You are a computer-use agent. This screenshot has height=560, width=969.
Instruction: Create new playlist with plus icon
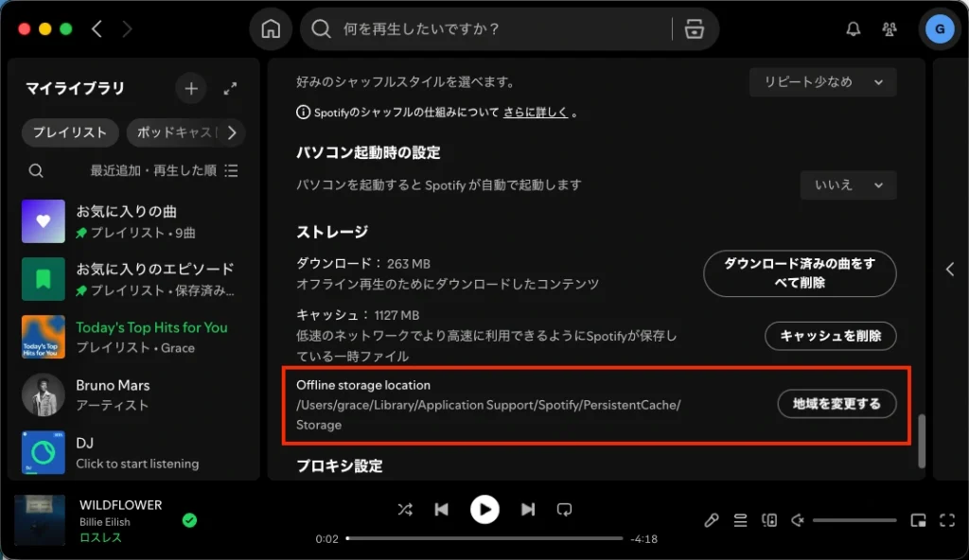pyautogui.click(x=191, y=88)
